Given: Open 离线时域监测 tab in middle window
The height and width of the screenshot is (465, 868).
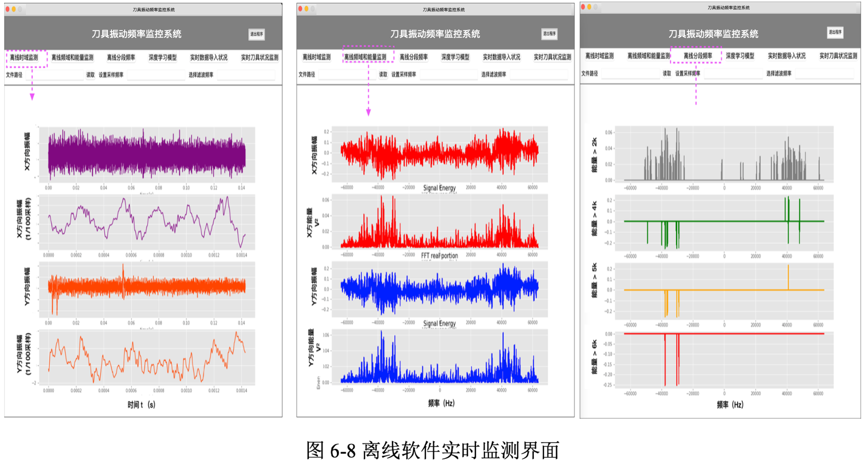Looking at the screenshot, I should 316,57.
